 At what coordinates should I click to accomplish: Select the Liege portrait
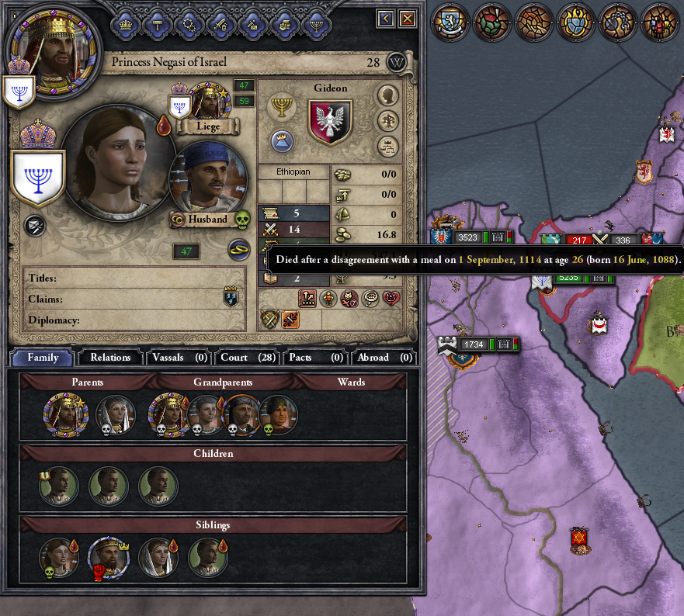coord(210,102)
